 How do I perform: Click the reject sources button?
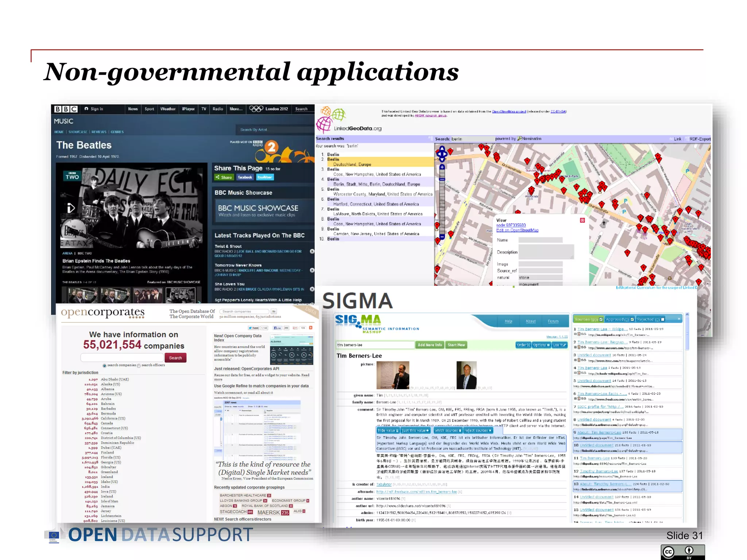(x=478, y=431)
